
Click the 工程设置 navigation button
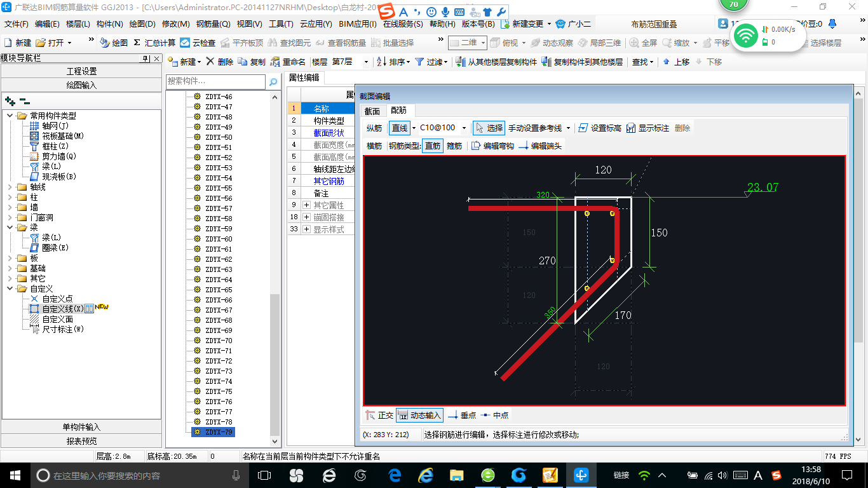(x=81, y=71)
